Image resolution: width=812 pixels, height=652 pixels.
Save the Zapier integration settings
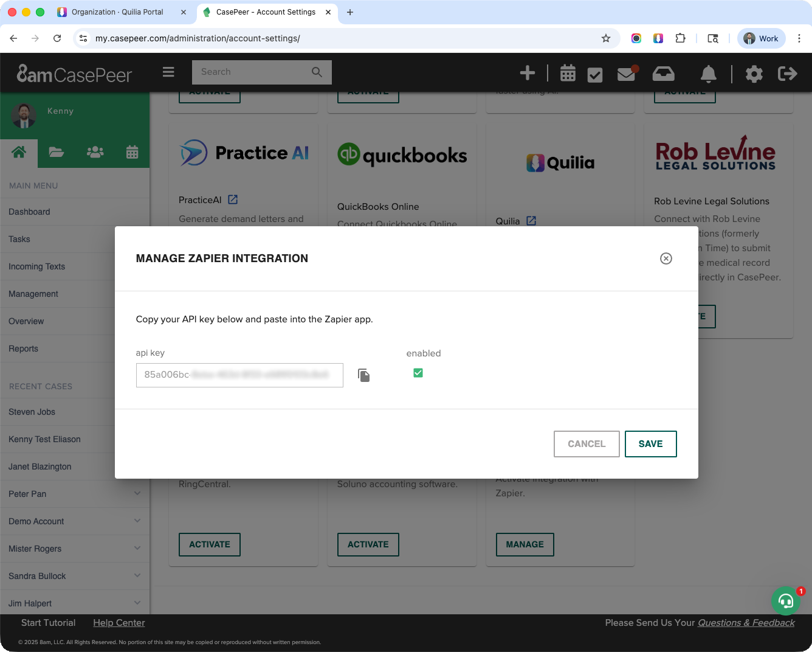650,444
